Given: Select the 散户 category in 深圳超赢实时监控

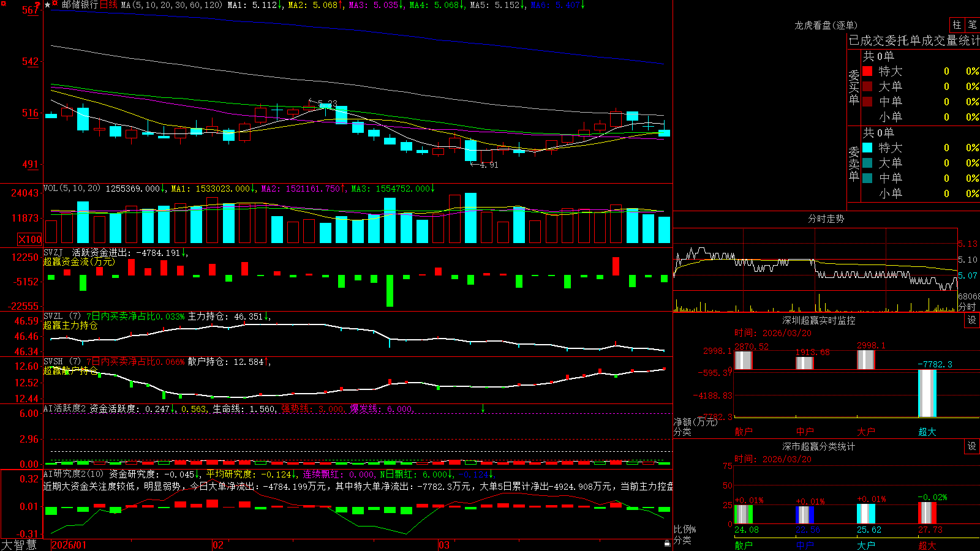Looking at the screenshot, I should point(743,432).
